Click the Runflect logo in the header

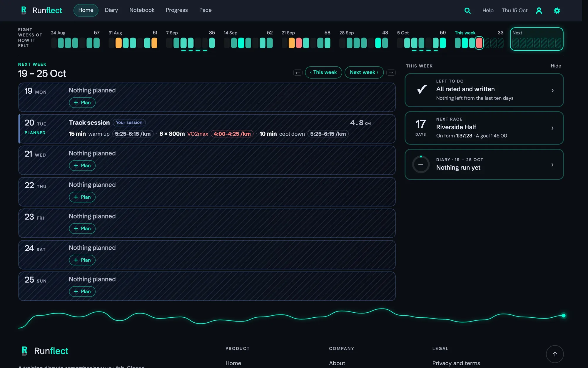tap(41, 10)
